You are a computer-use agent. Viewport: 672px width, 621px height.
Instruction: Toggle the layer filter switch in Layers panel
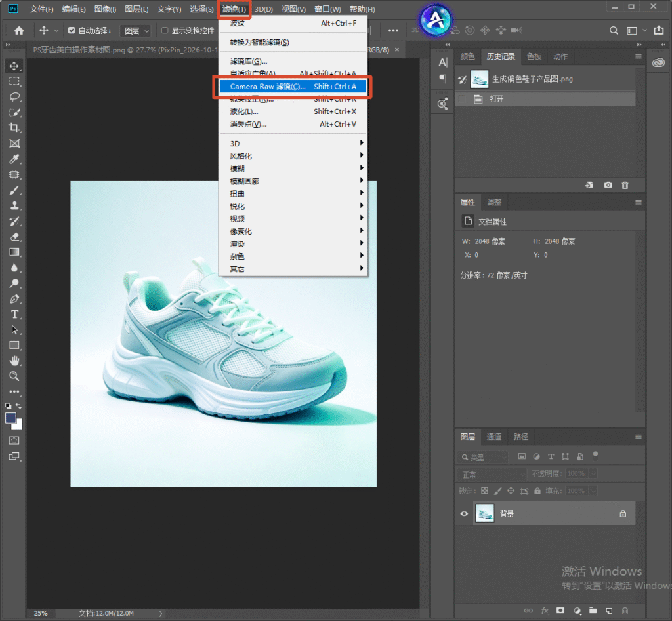point(595,456)
